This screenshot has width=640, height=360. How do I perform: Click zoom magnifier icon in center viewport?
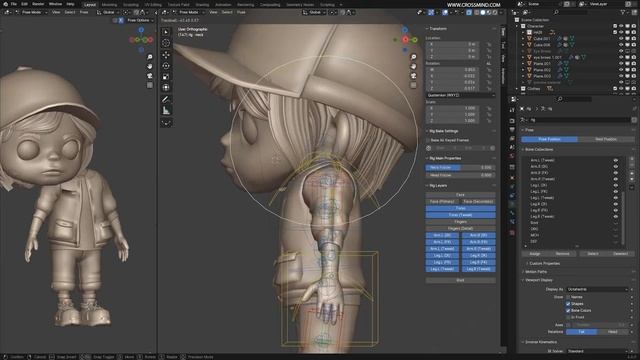tap(413, 57)
